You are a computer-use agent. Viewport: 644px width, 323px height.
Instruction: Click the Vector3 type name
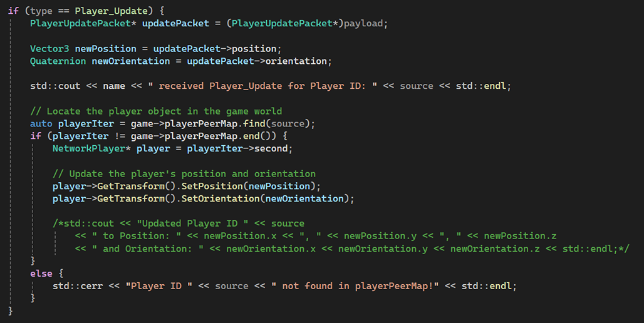pyautogui.click(x=49, y=48)
